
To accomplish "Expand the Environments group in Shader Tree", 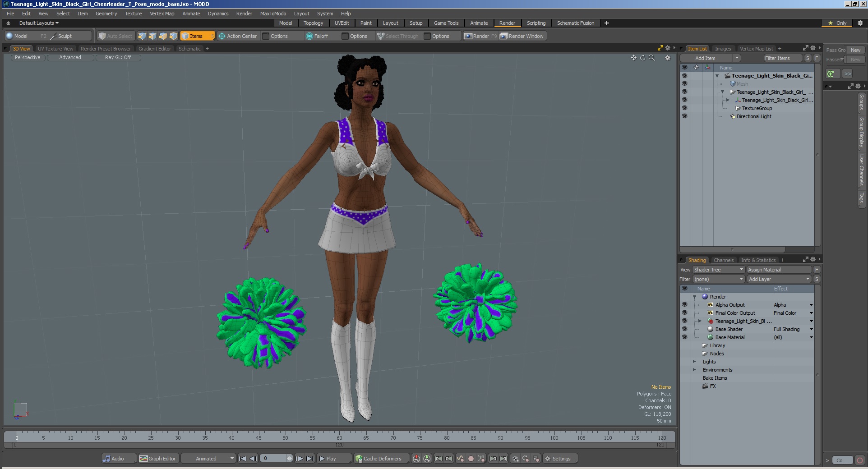I will coord(695,370).
